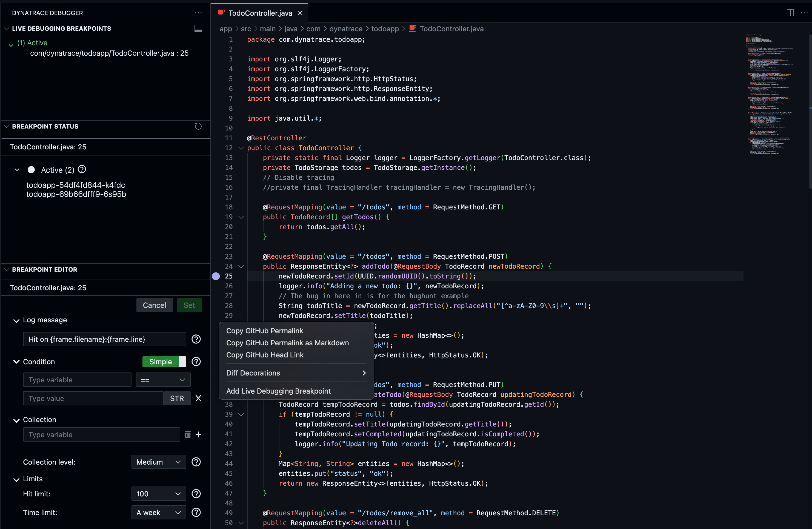Click the Log message input field
The height and width of the screenshot is (529, 812).
(104, 339)
